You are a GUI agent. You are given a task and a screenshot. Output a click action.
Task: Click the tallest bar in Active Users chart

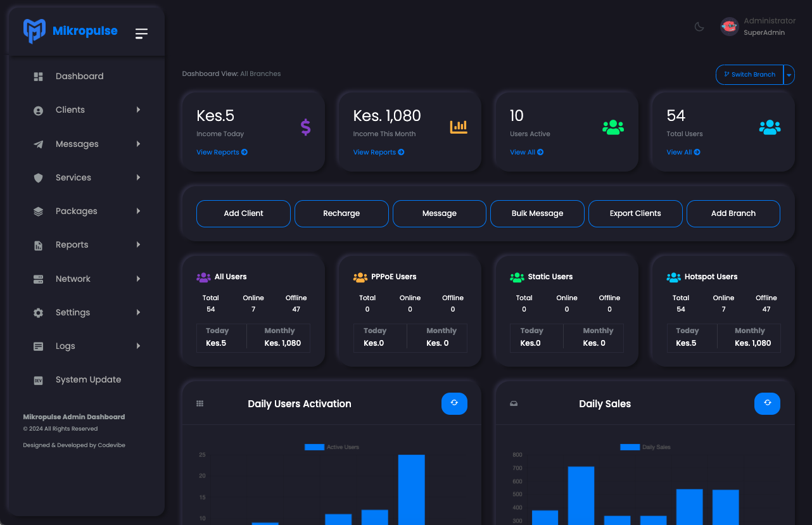click(412, 490)
